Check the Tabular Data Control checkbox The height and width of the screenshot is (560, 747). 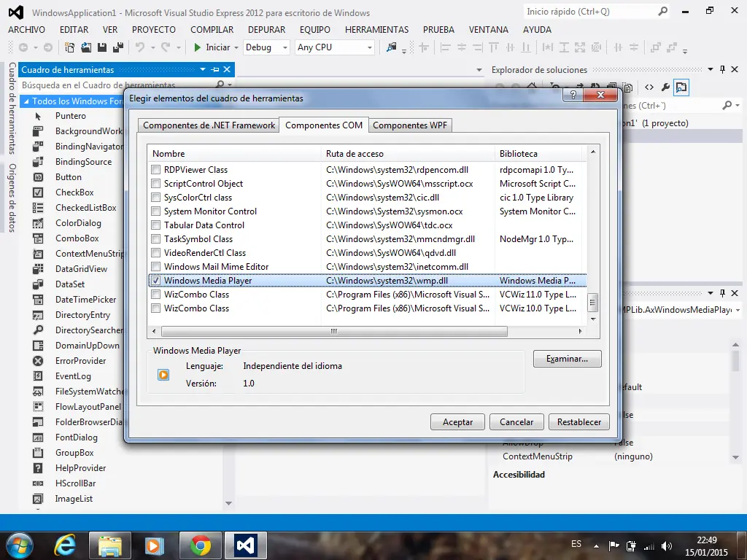156,225
